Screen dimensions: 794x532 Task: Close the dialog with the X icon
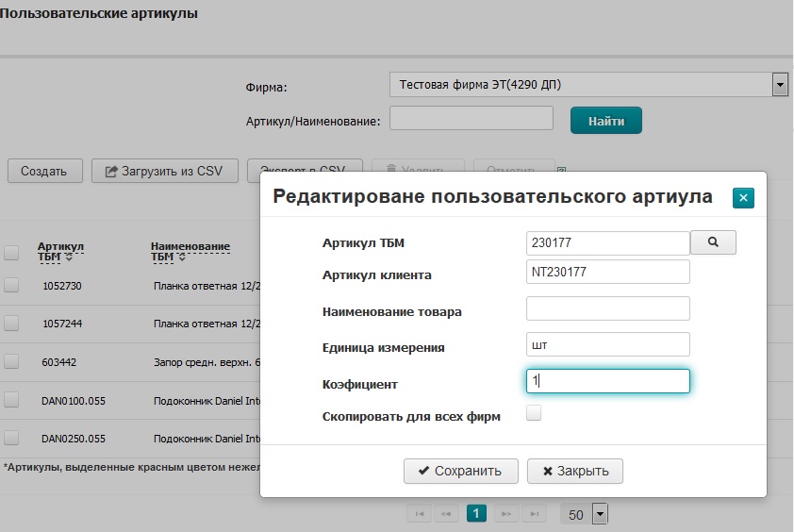(743, 197)
